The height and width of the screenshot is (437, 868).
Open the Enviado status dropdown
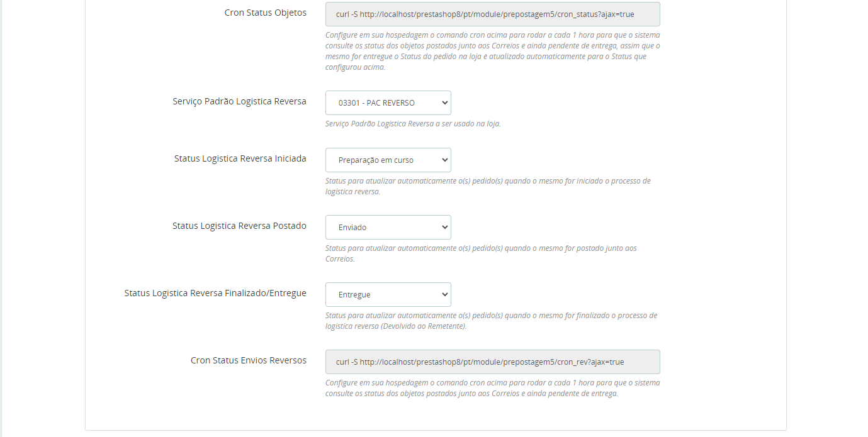pos(388,228)
